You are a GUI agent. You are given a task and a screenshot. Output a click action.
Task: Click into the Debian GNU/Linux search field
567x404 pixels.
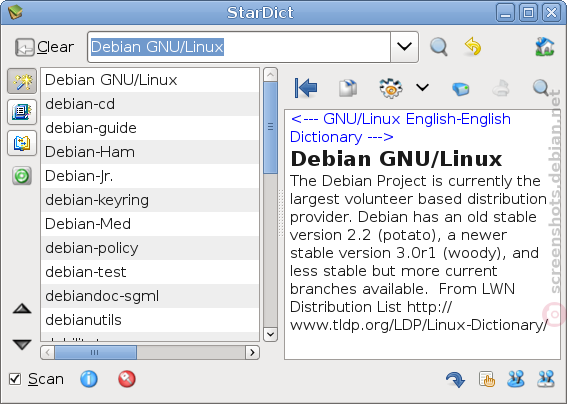coord(239,47)
